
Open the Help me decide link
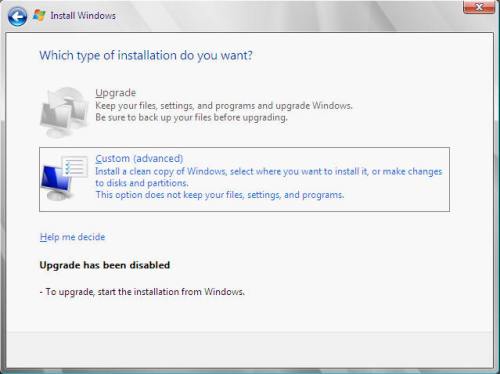[72, 237]
